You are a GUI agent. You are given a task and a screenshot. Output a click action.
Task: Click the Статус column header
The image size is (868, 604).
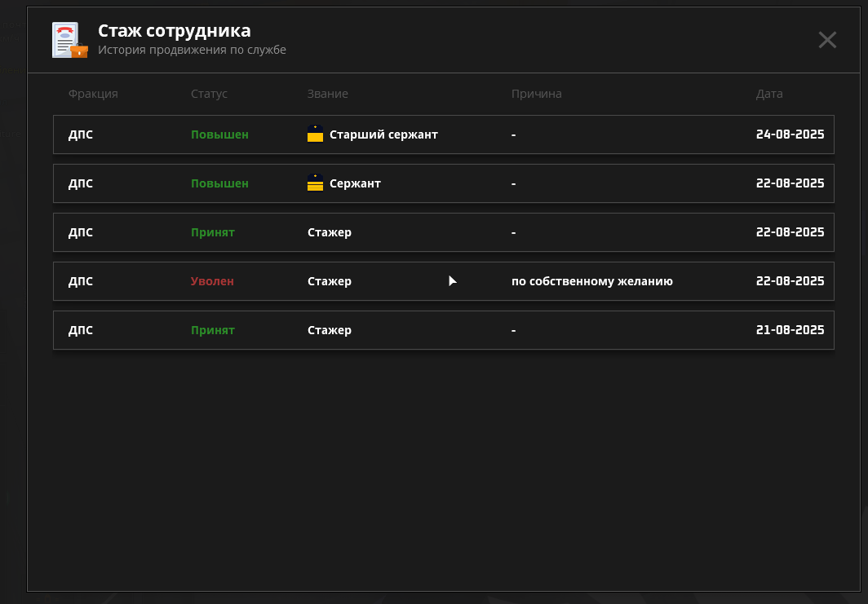(209, 94)
